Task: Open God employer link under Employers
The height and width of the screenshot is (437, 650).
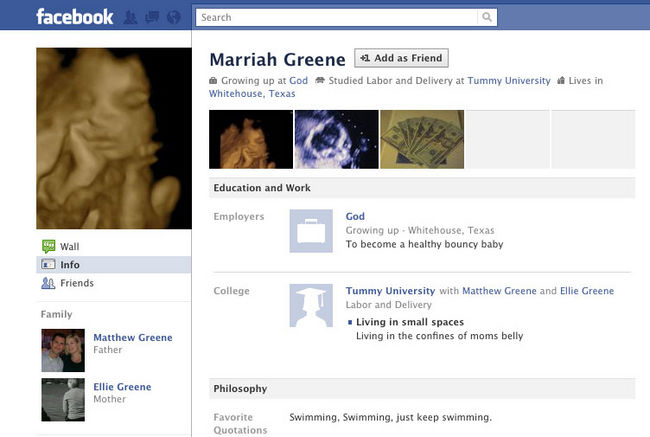Action: (355, 216)
